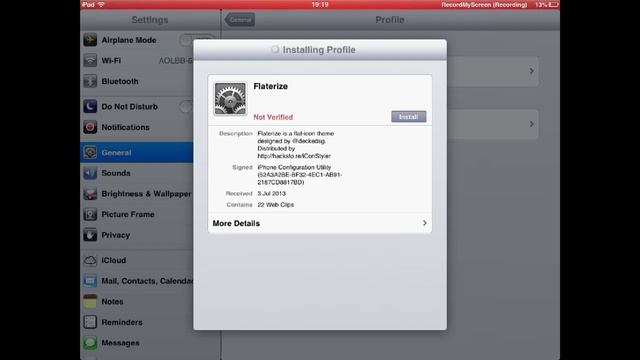
Task: Open Reminders settings
Action: [x=137, y=322]
